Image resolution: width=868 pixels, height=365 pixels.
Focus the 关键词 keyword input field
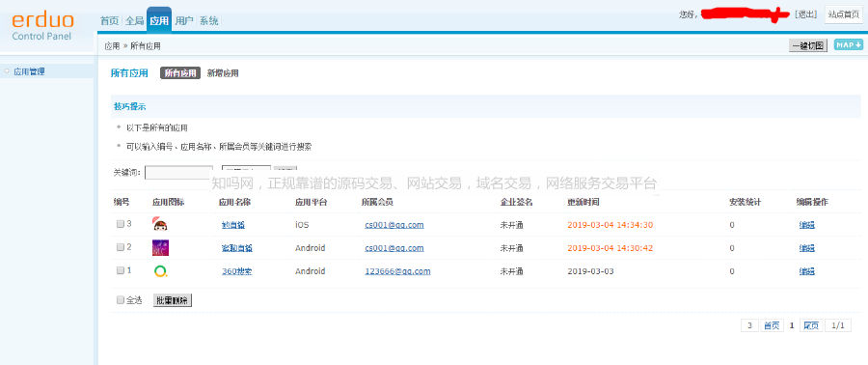178,172
